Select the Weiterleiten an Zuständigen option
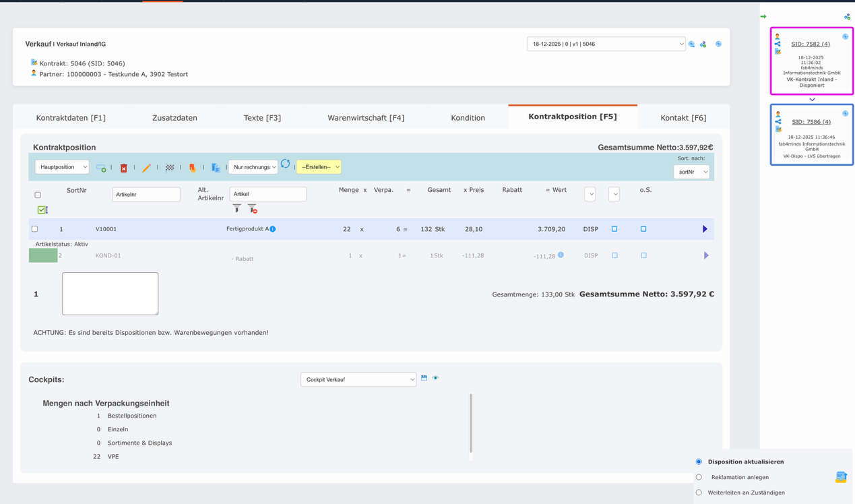 [699, 493]
